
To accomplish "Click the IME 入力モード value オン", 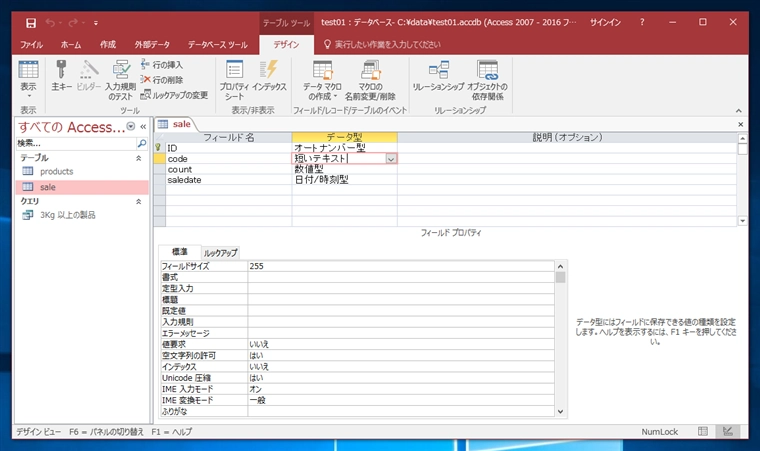I will [401, 389].
